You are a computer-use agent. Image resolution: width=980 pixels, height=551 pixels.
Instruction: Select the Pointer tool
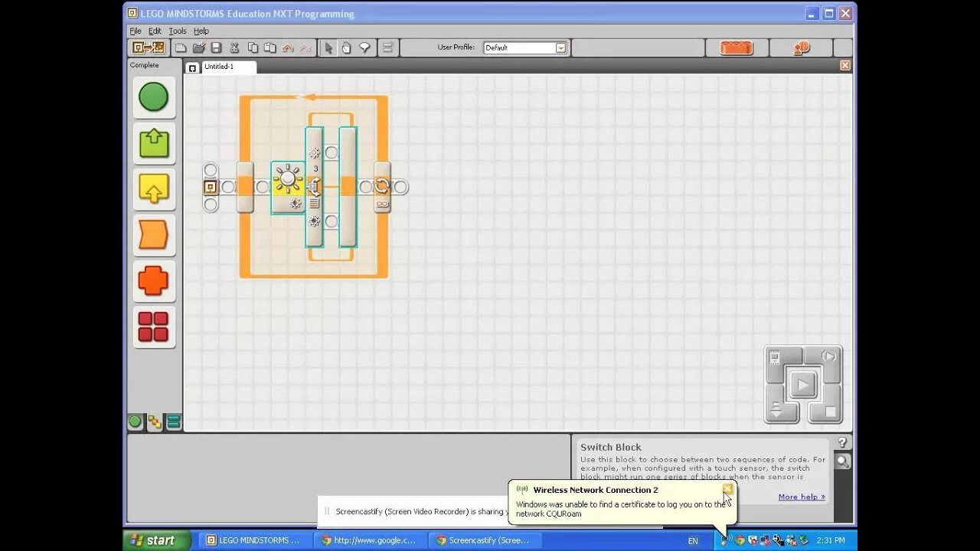[x=328, y=47]
